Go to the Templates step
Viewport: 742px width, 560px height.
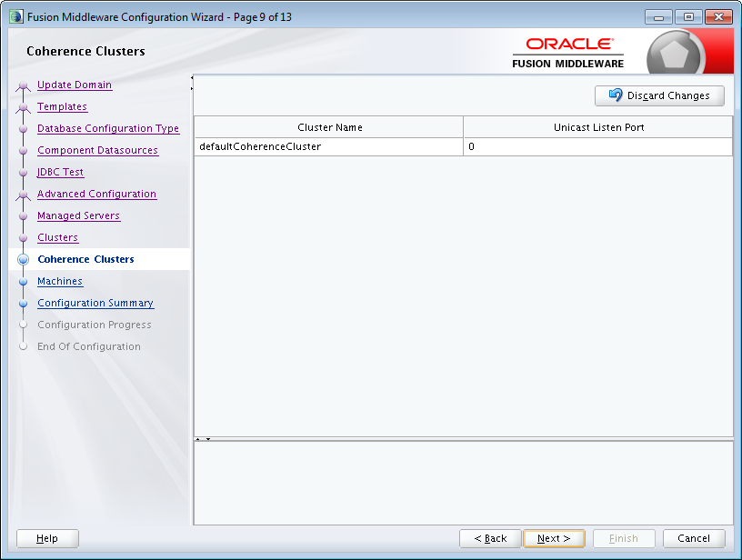pos(62,106)
